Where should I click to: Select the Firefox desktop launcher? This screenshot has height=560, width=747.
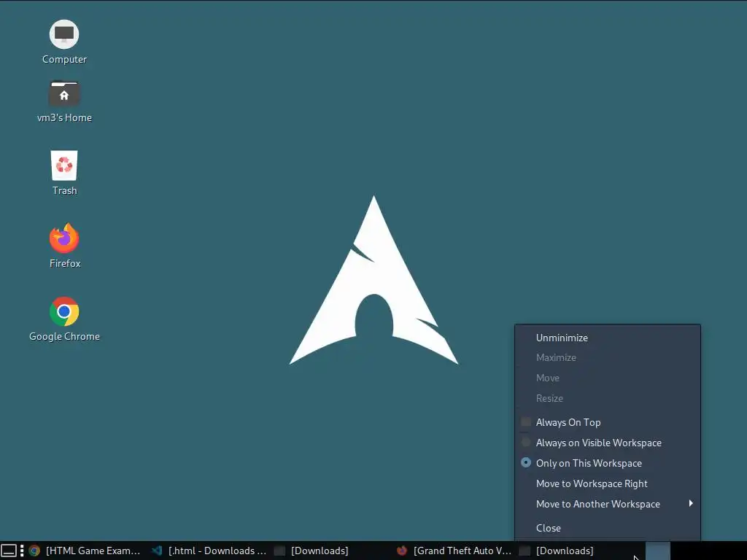coord(64,246)
